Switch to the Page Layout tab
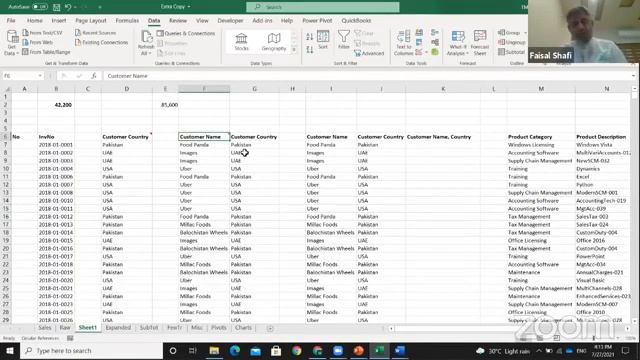Viewport: 640px width, 360px height. 91,20
